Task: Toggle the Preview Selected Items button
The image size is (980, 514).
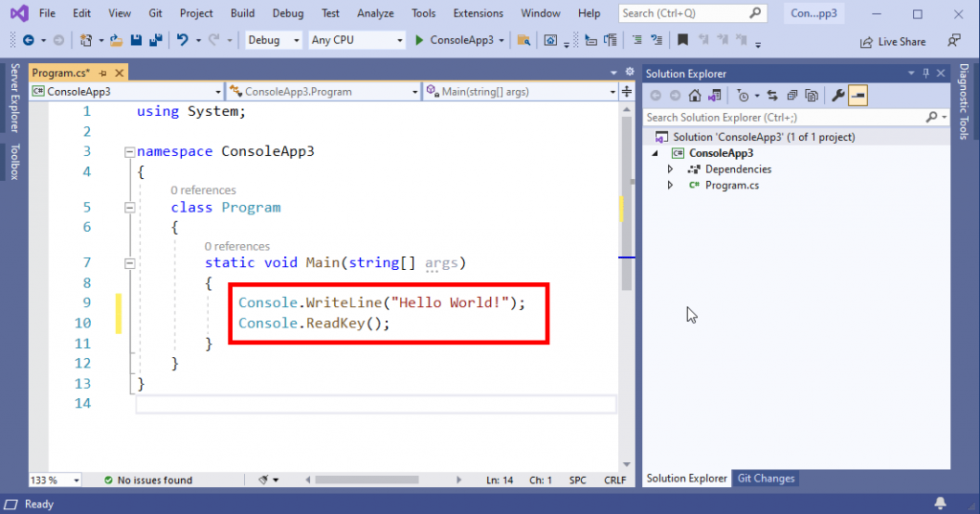Action: (857, 95)
